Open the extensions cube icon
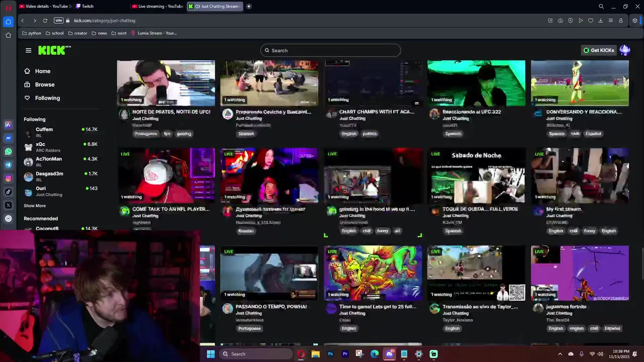Viewport: 644px width, 362px height. 635,21
